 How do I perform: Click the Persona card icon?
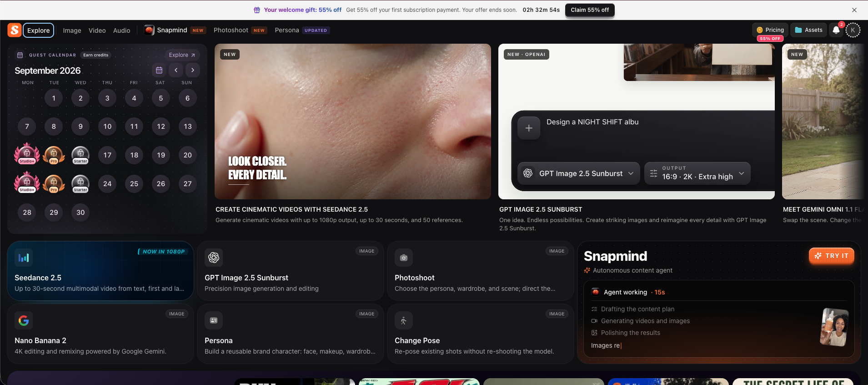214,320
